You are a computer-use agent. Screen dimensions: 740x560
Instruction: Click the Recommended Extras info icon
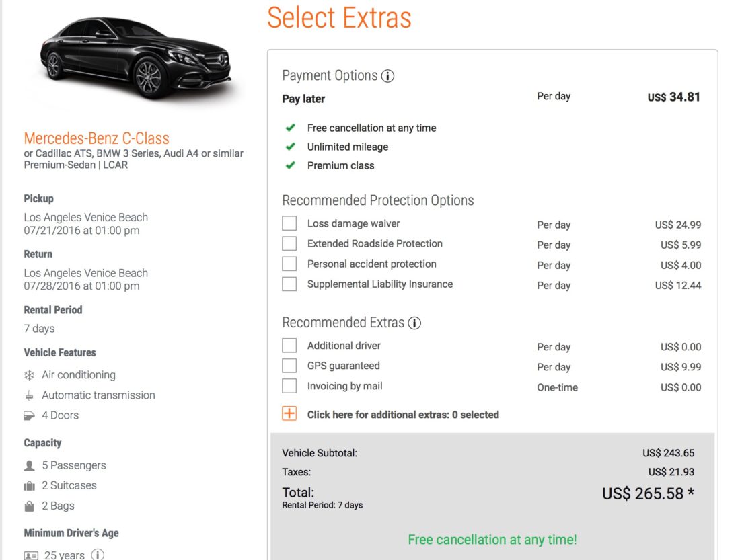pos(414,323)
